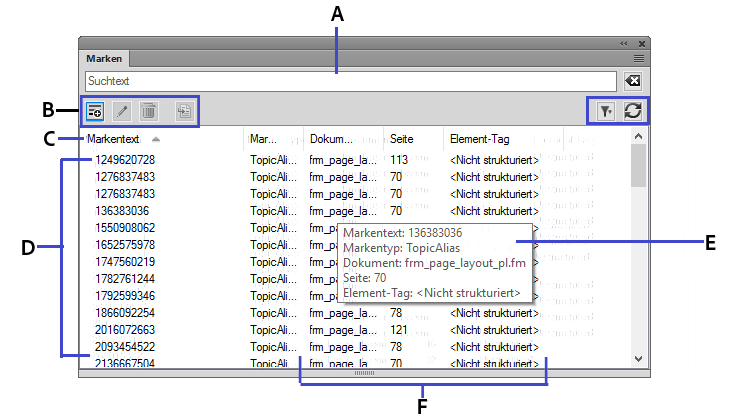The image size is (729, 415).
Task: Click the delete marker trash icon
Action: pyautogui.click(x=148, y=112)
